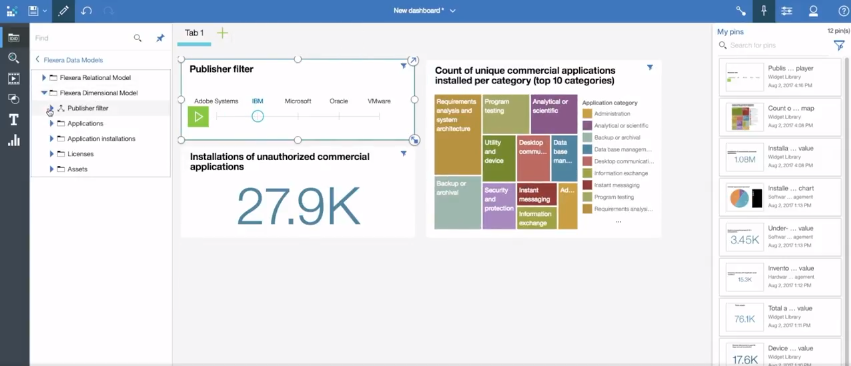This screenshot has width=851, height=366.
Task: Open the Sources panel in left sidebar
Action: (14, 37)
